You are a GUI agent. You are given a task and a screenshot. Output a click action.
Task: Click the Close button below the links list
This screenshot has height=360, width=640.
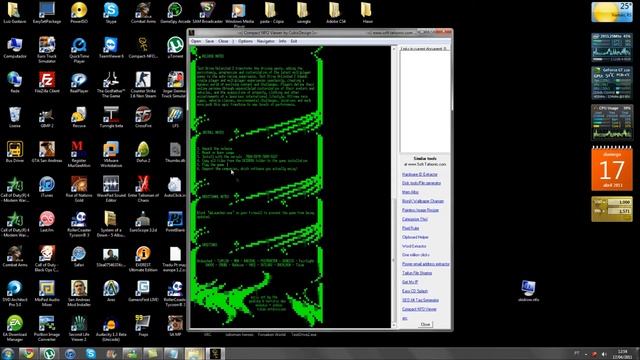pos(425,324)
